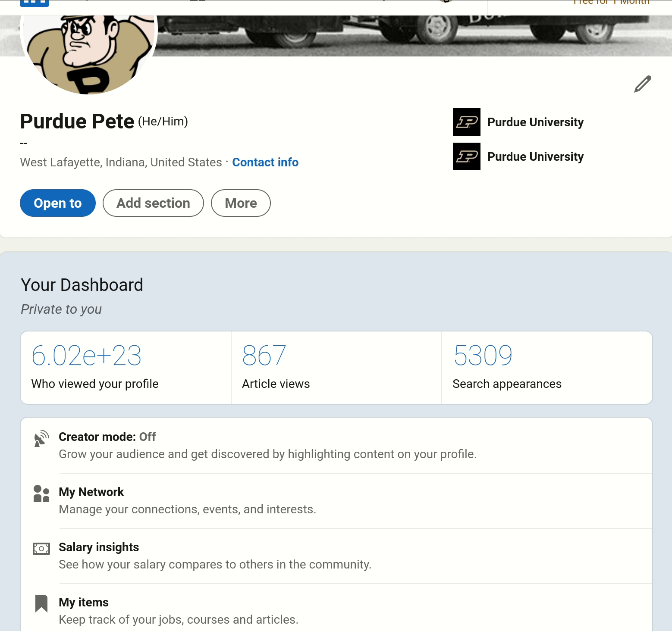Select the Salary insights heading
The height and width of the screenshot is (631, 672).
pos(99,547)
